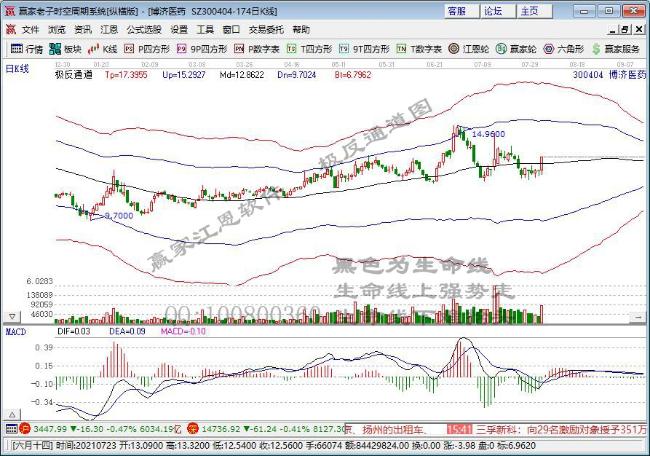Click the 客服 button

pos(462,11)
